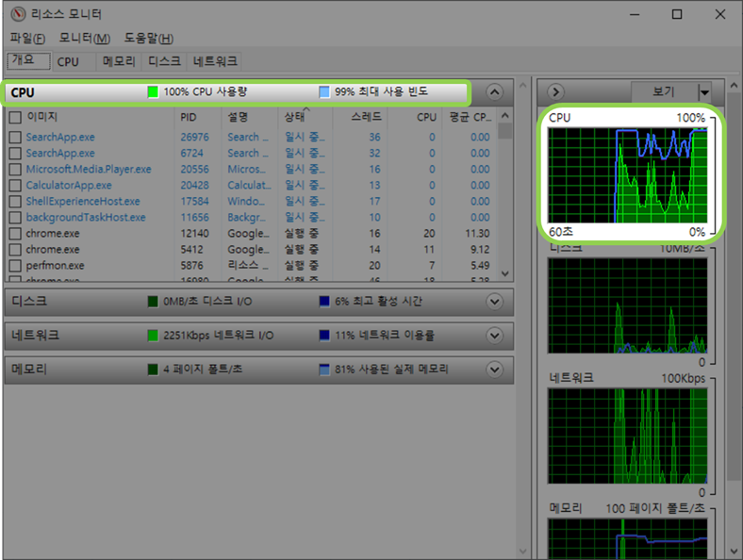Screen dimensions: 743x560
Task: Check the SearchApp.exe PID 6724 checkbox
Action: tap(15, 153)
